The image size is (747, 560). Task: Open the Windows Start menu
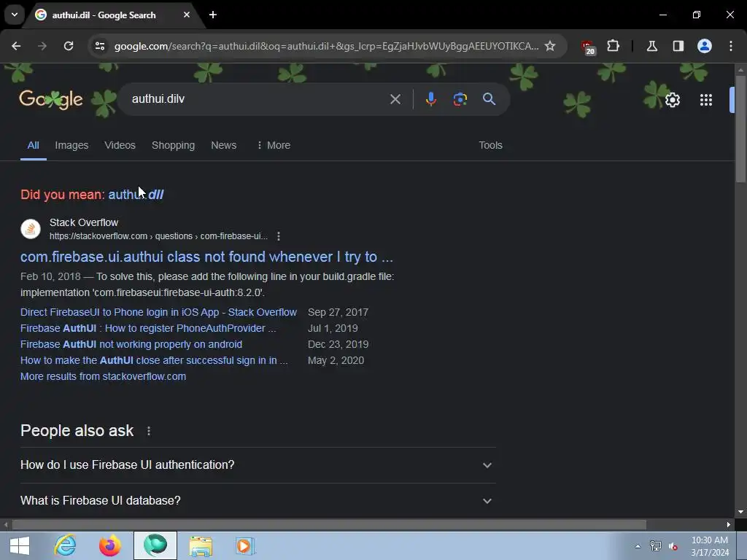20,545
